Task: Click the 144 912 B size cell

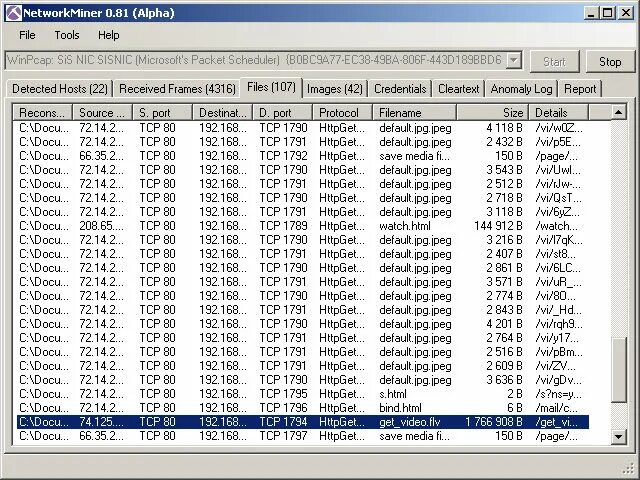Action: click(498, 226)
